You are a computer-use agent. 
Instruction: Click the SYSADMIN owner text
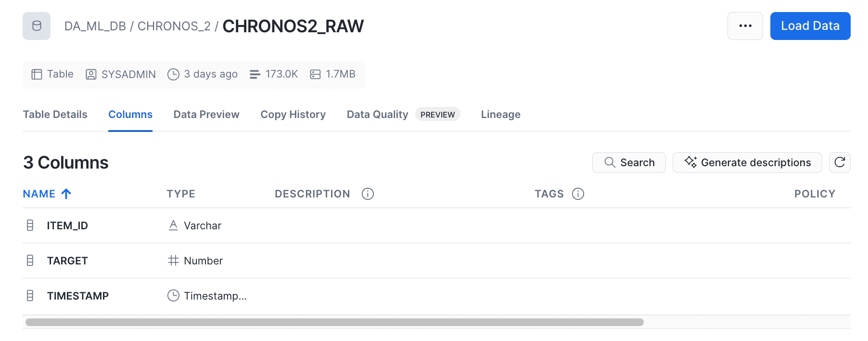128,74
